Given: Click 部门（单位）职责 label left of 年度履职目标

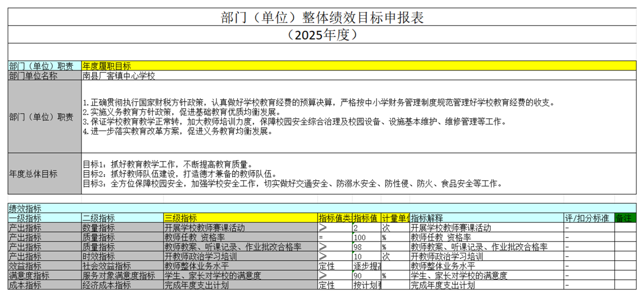Looking at the screenshot, I should point(45,66).
